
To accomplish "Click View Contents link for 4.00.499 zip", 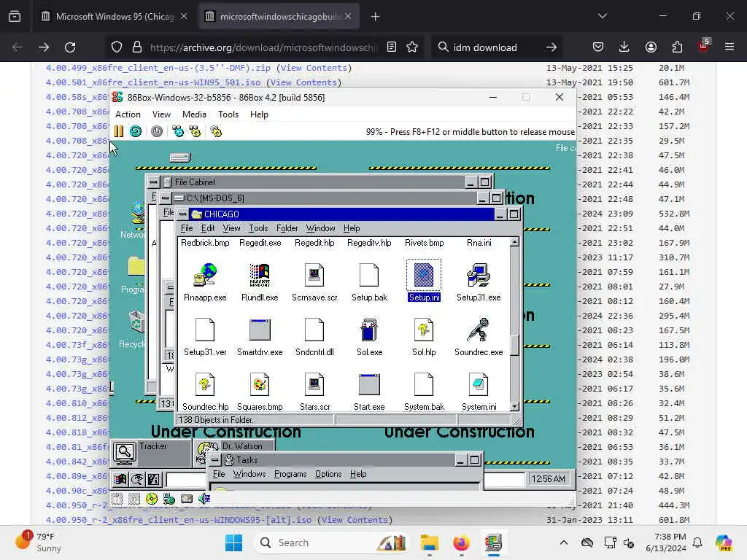I will pos(314,68).
